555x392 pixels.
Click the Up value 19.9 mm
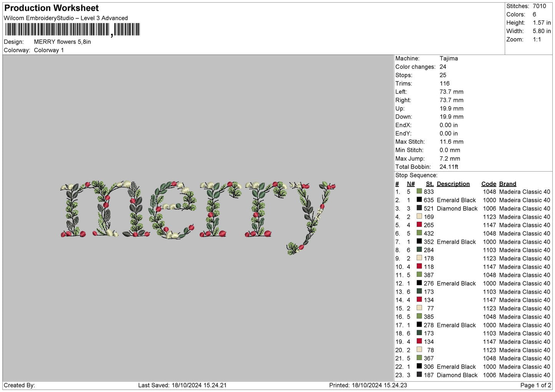(x=451, y=109)
